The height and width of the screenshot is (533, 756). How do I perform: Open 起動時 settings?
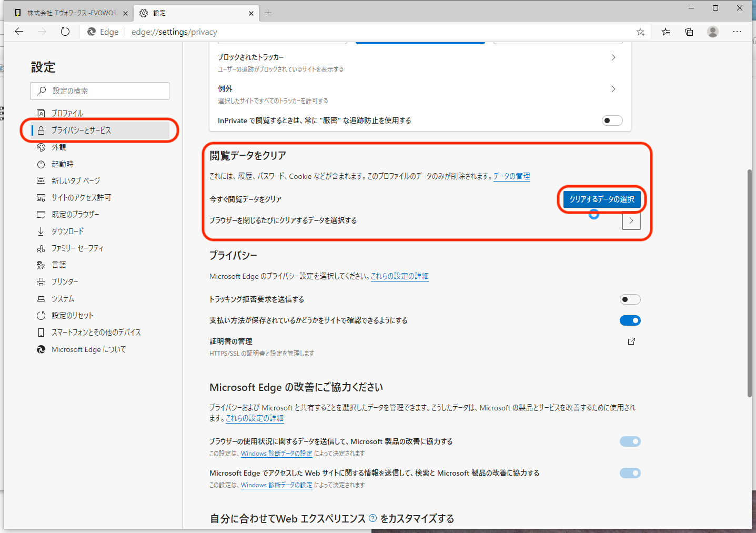pyautogui.click(x=100, y=164)
